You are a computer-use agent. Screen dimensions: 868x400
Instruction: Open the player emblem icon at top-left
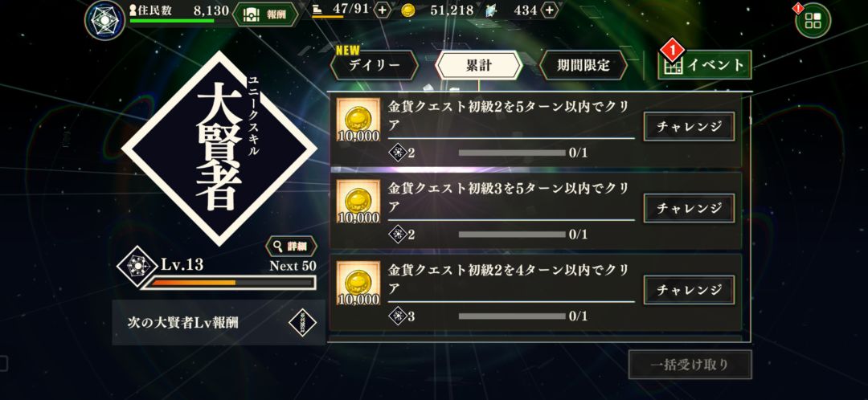click(104, 20)
